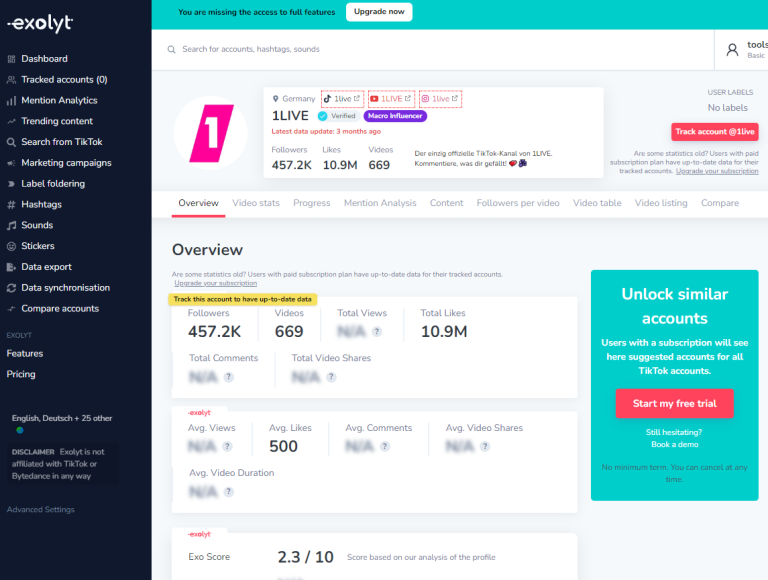
Task: Open Data export from the sidebar
Action: click(x=47, y=267)
